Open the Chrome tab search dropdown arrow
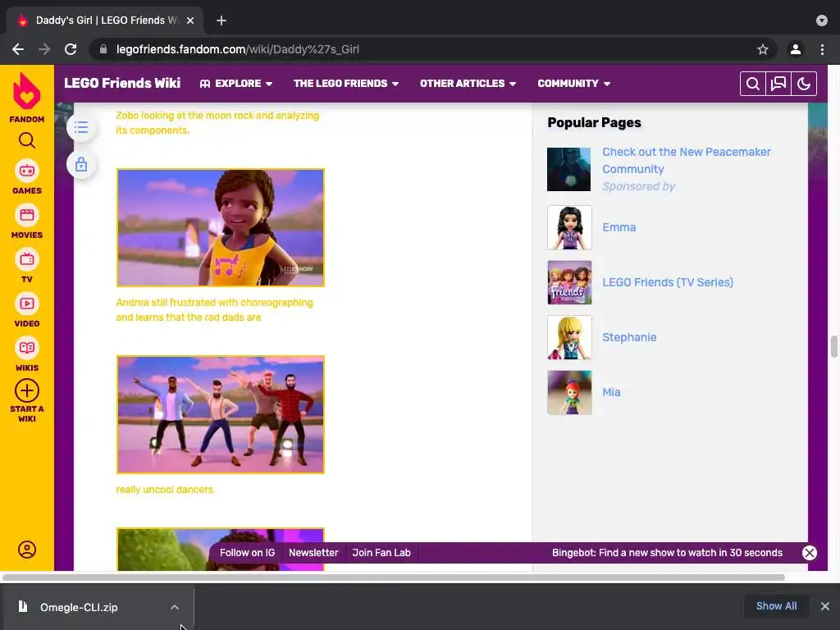This screenshot has width=840, height=630. (x=822, y=21)
